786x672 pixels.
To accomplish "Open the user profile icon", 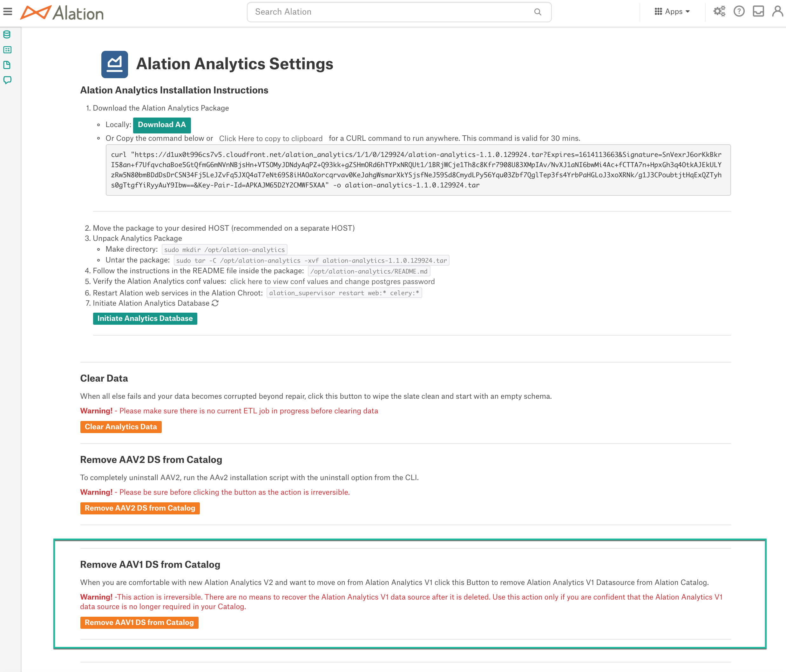I will click(x=778, y=11).
